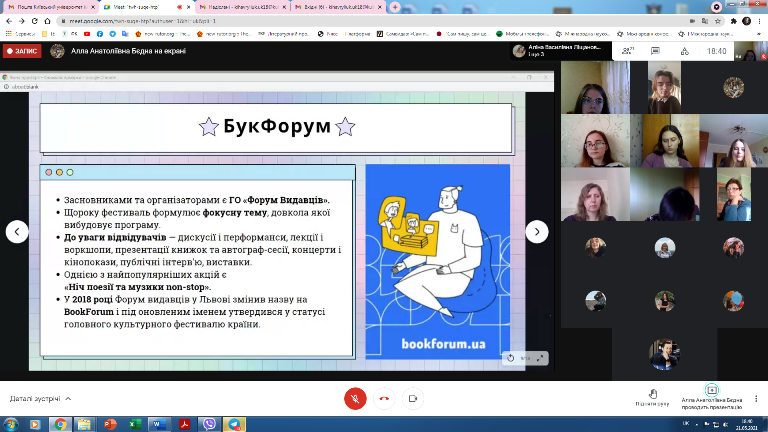Show the participants list
768x432 pixels.
(628, 50)
